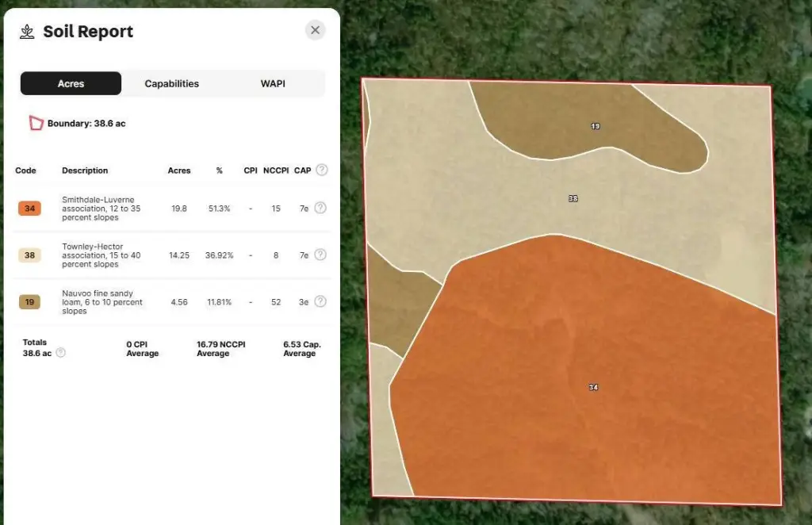The image size is (812, 525).
Task: Click the help icon beside CAP header
Action: click(321, 170)
